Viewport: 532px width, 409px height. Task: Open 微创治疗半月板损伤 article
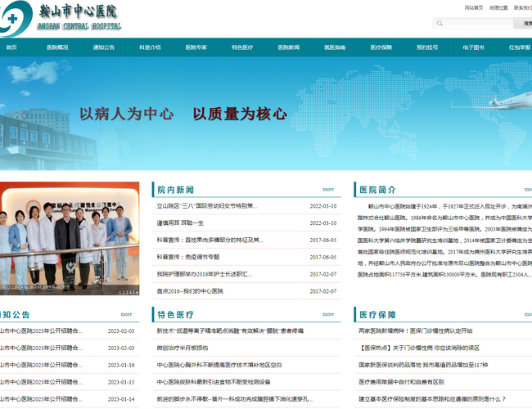[x=187, y=348]
